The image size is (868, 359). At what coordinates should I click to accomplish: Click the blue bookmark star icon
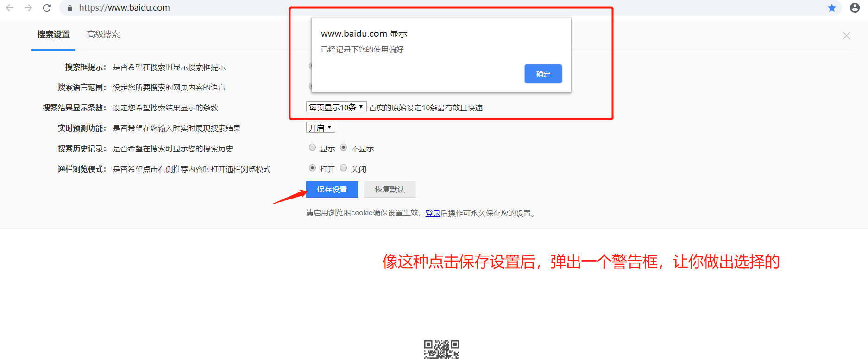(x=832, y=8)
